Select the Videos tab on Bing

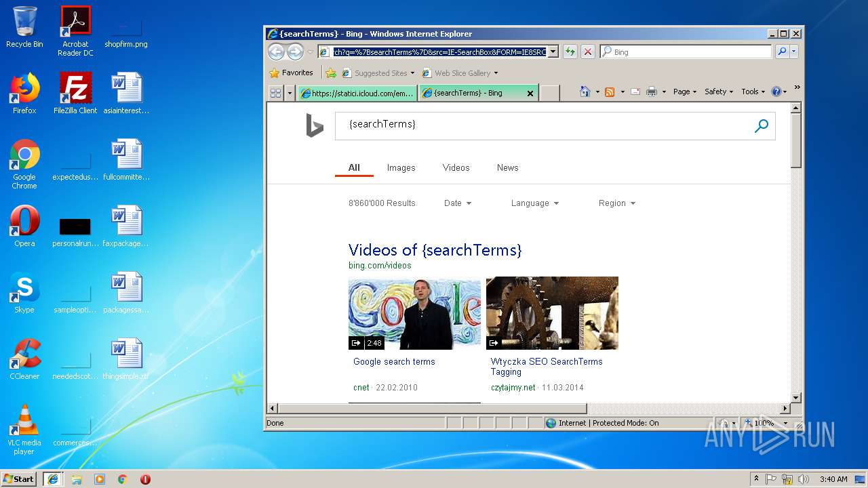pyautogui.click(x=456, y=167)
